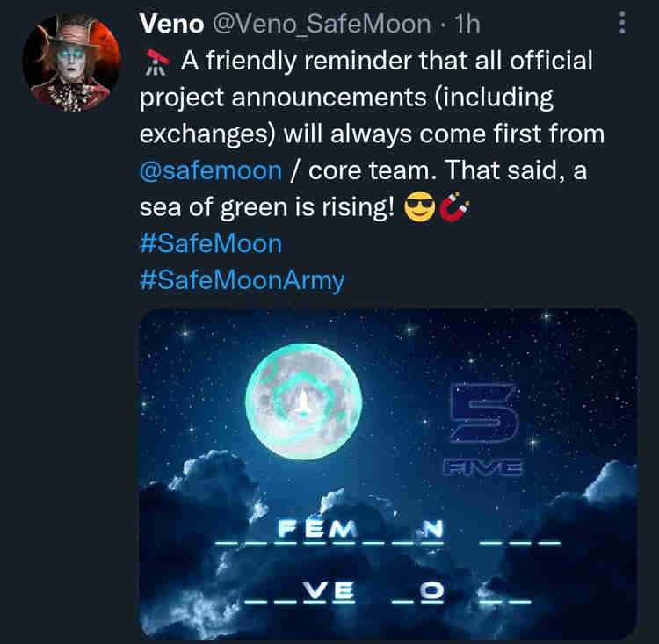The image size is (659, 644).
Task: Click the rocket icon inside the moon
Action: tap(303, 402)
